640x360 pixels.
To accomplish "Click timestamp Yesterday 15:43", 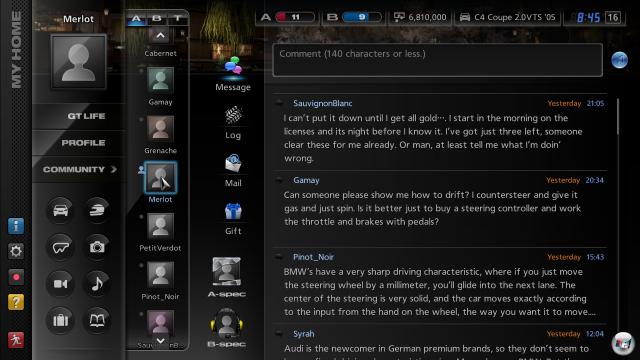I will [576, 257].
